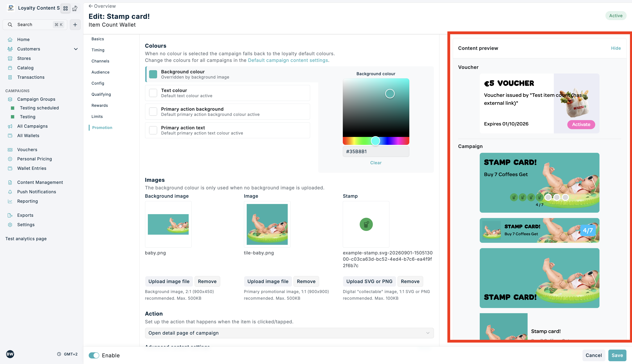
Task: Click Upload SVG or PNG button
Action: pos(369,281)
